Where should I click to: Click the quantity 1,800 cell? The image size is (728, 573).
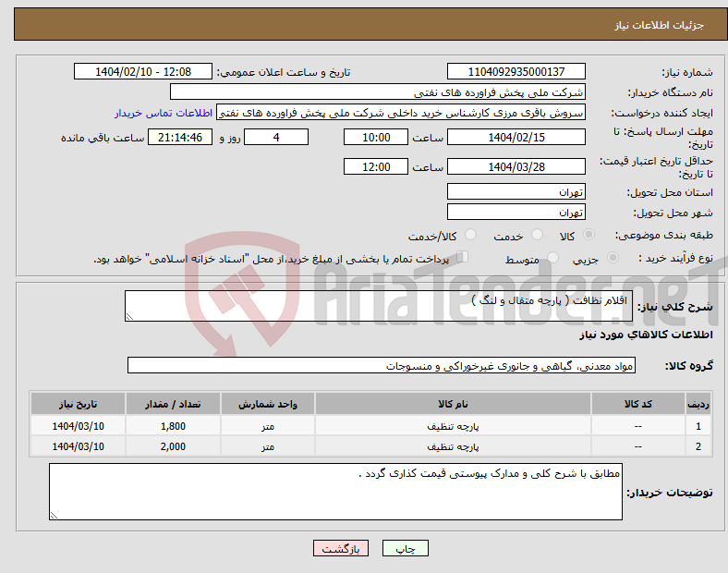tap(173, 426)
